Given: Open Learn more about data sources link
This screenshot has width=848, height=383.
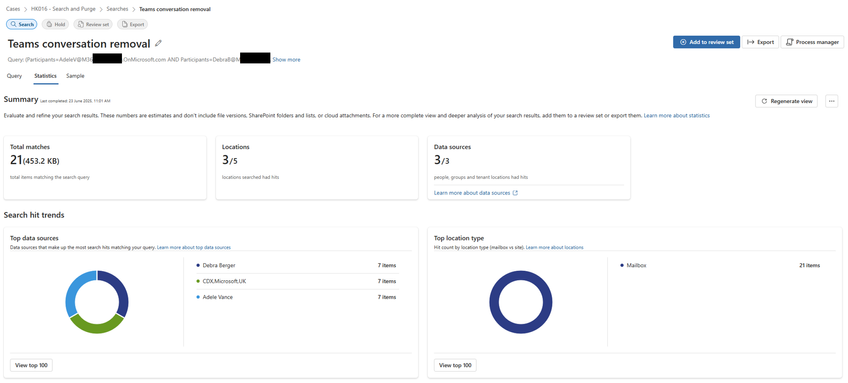Looking at the screenshot, I should [x=472, y=193].
